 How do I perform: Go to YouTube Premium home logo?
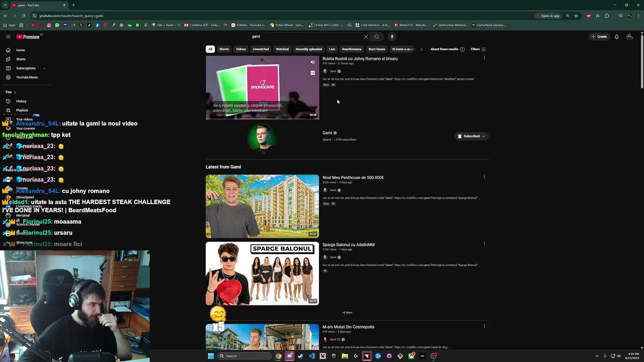pos(28,37)
